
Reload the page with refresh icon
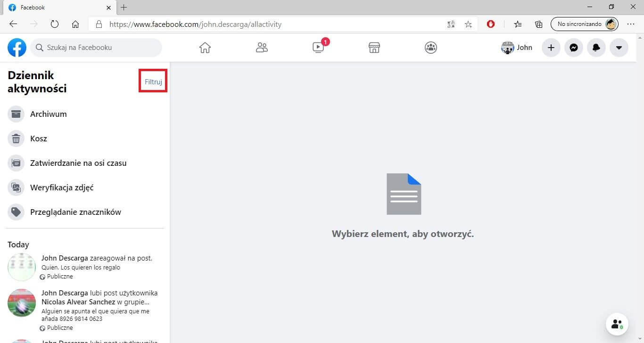tap(54, 24)
